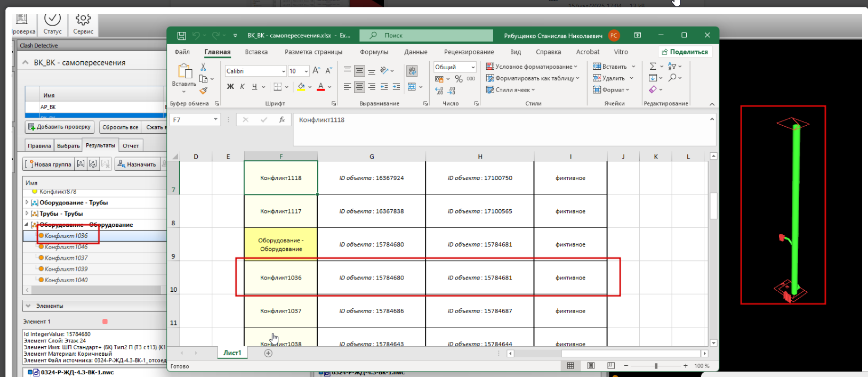Open Стили ячеек dropdown
Screen dimensions: 868x377
coord(510,90)
